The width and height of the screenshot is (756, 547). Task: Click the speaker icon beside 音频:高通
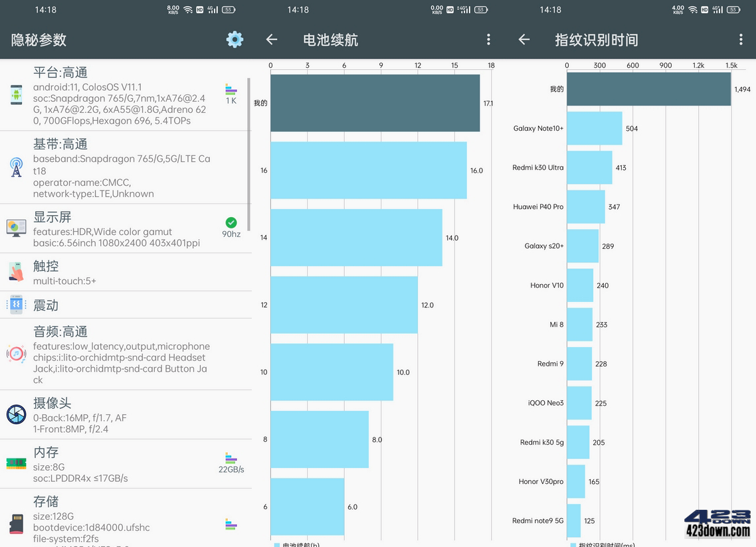pyautogui.click(x=16, y=354)
